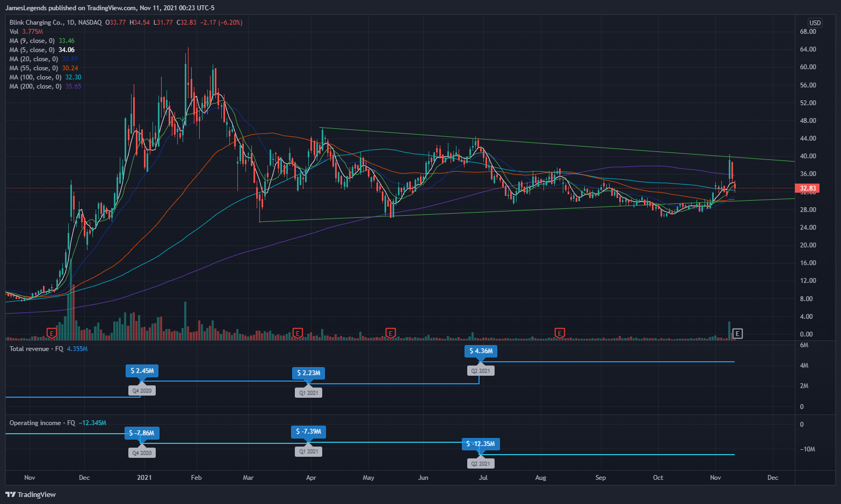The width and height of the screenshot is (841, 504).
Task: Click the 0.00 price axis label
Action: 806,334
